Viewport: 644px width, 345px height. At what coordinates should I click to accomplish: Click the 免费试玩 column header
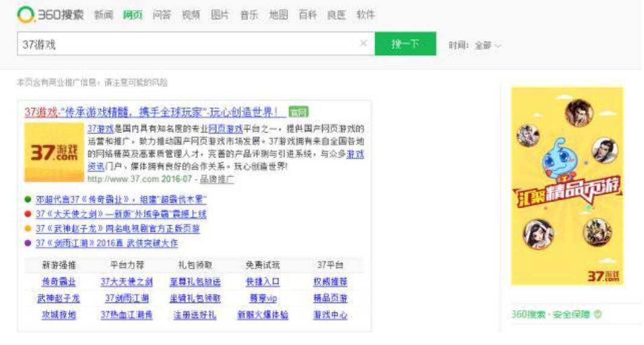pos(263,265)
